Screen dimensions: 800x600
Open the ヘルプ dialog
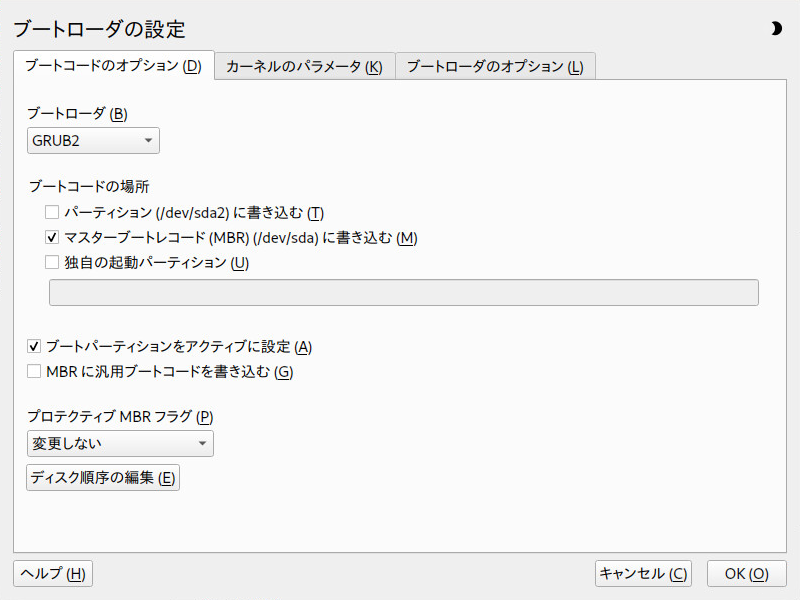52,573
